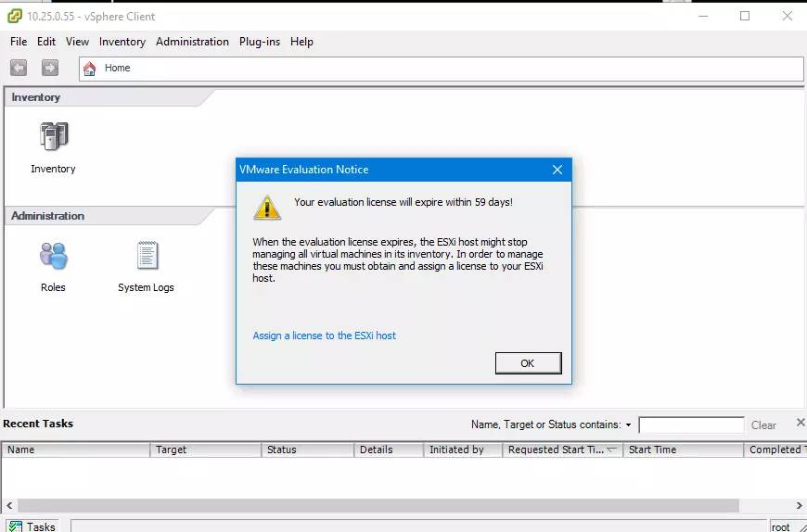Click the Recent Tasks horizontal scrollbar thumb
The height and width of the screenshot is (532, 807).
(x=378, y=506)
